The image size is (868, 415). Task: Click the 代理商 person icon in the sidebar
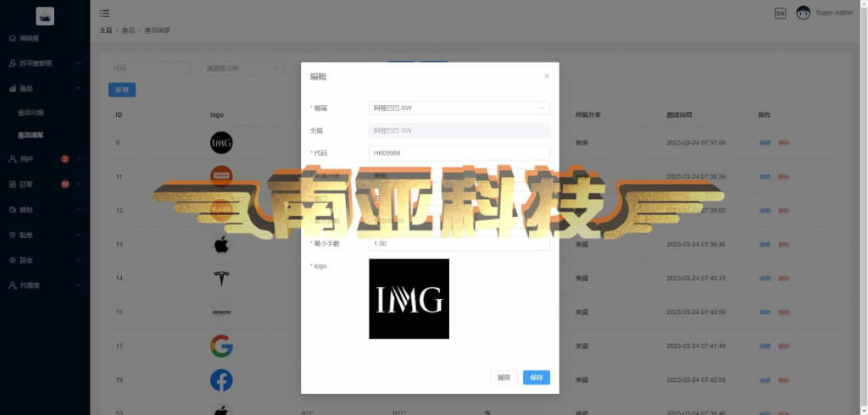pyautogui.click(x=13, y=285)
